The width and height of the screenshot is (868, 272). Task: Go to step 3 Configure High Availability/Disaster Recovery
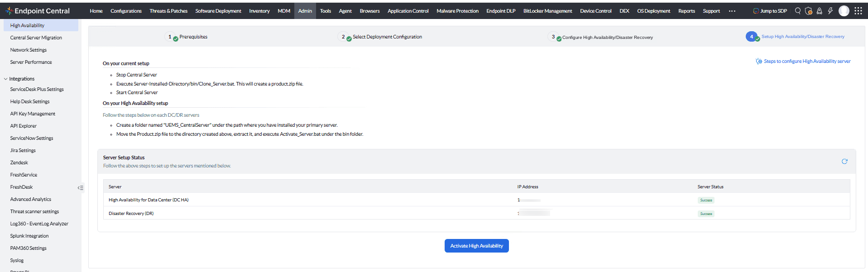click(x=601, y=37)
